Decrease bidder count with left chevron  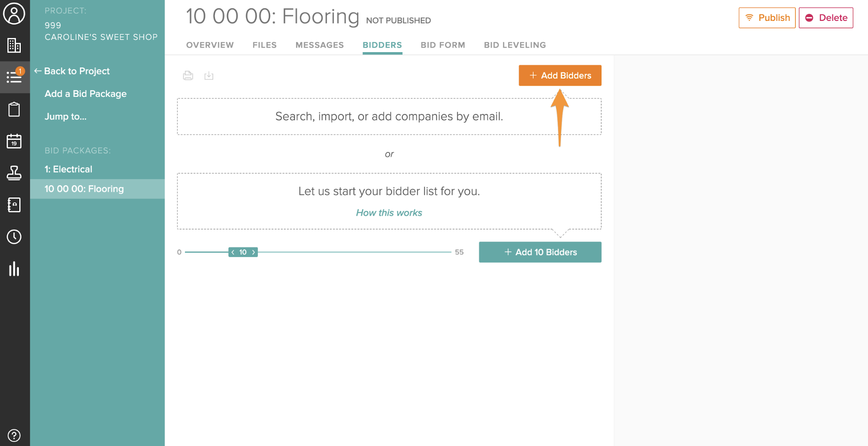[x=233, y=252]
